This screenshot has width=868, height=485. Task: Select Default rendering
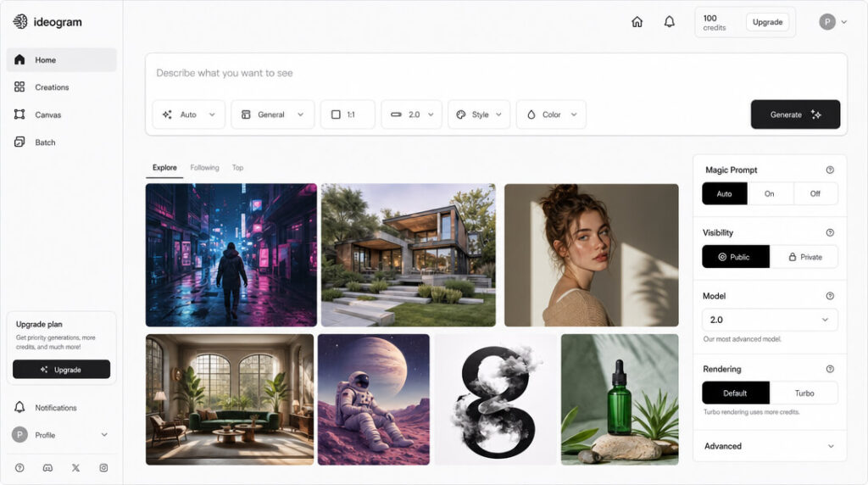pos(736,393)
